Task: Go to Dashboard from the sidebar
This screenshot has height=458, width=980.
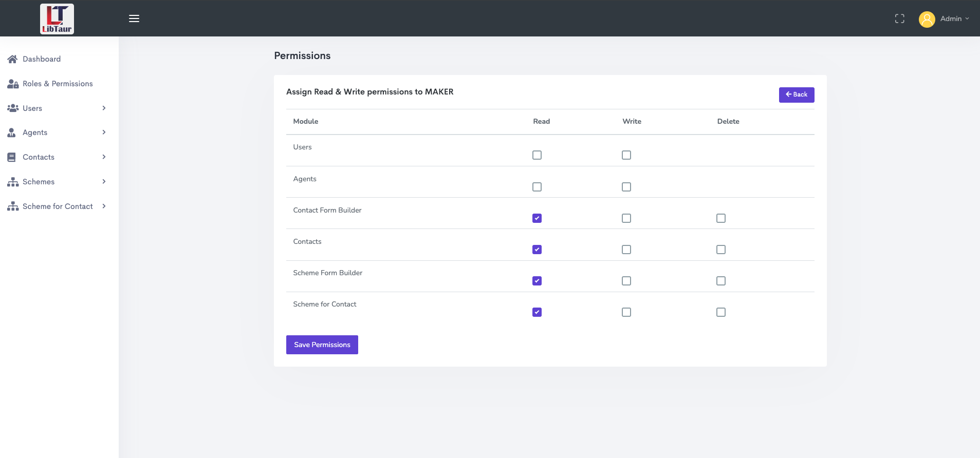Action: tap(42, 59)
